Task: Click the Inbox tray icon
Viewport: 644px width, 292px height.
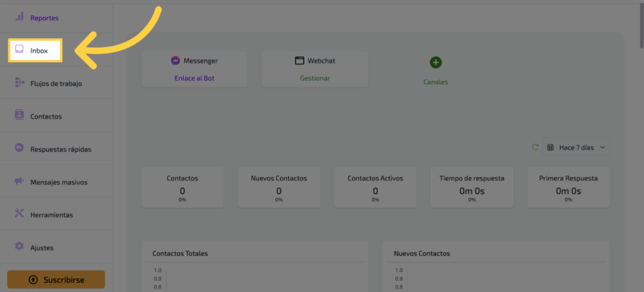Action: click(x=19, y=50)
